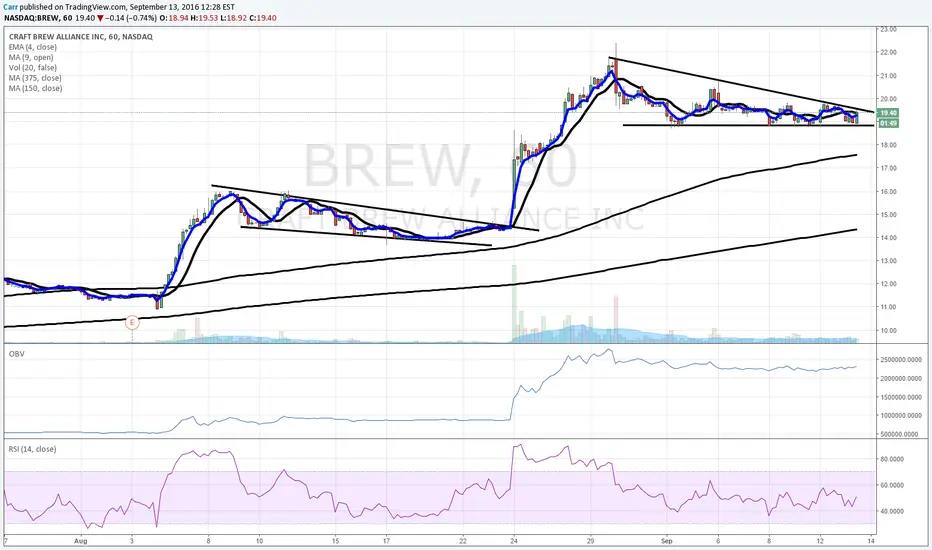The height and width of the screenshot is (550, 932).
Task: Click the 'H:19.53' high value in header
Action: coord(204,18)
